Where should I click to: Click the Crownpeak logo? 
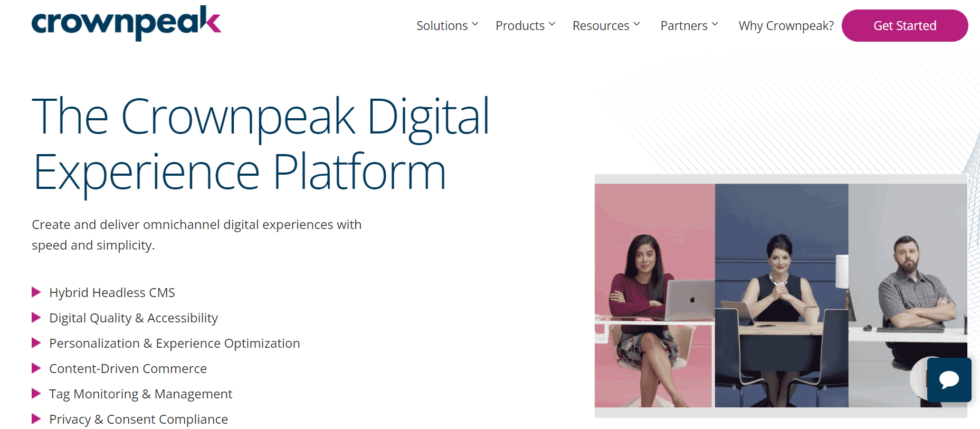(127, 23)
